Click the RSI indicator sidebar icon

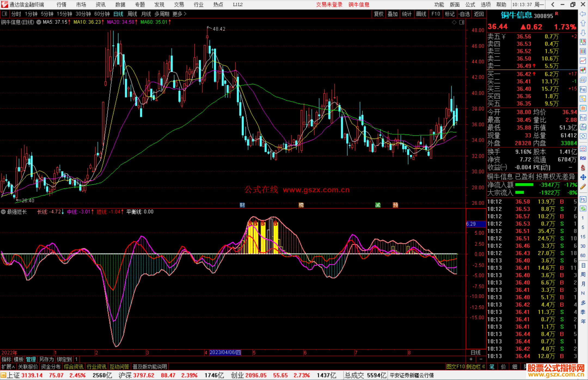tap(583, 158)
